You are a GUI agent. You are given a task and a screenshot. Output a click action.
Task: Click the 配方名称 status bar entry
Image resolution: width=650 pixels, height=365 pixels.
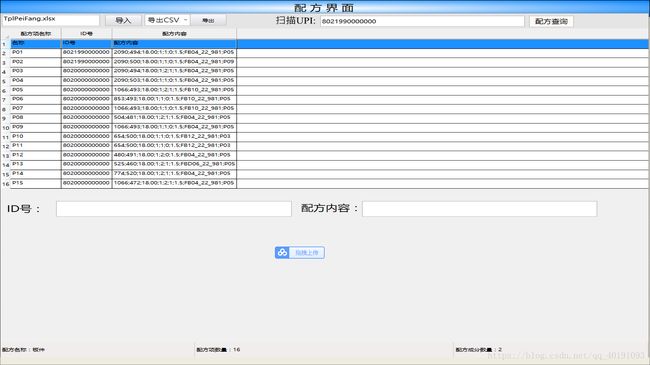[x=23, y=350]
